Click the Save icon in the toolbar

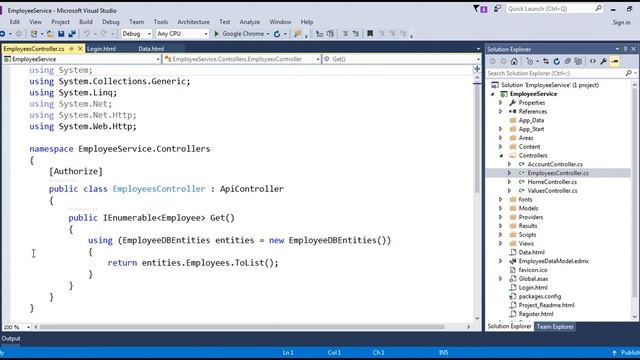(61, 34)
